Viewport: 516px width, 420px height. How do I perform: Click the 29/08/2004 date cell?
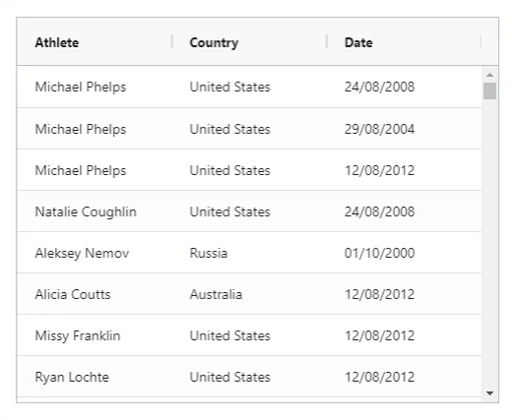(404, 129)
